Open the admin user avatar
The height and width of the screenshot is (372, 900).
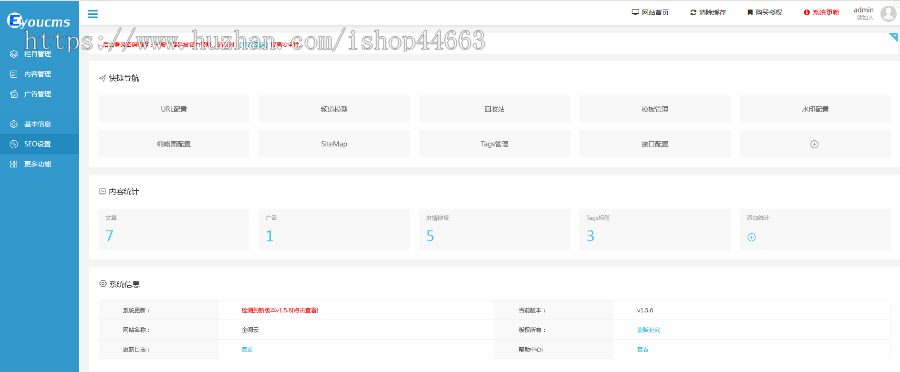point(888,14)
